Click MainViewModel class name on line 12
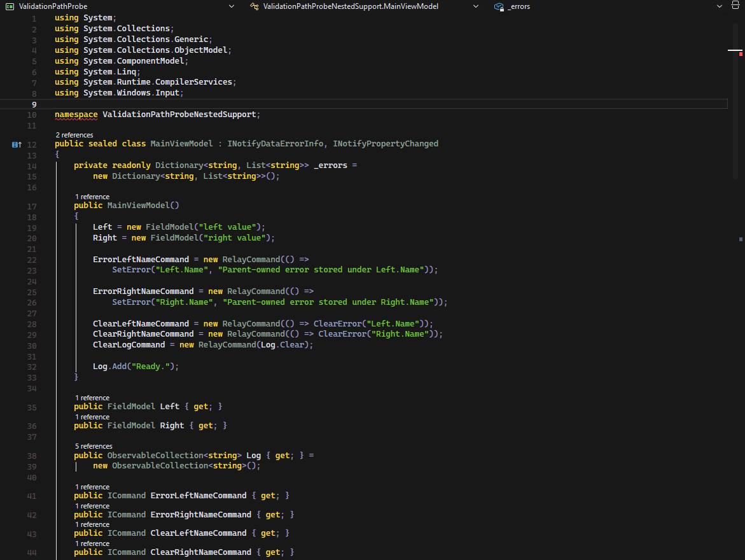745x560 pixels. (x=181, y=144)
